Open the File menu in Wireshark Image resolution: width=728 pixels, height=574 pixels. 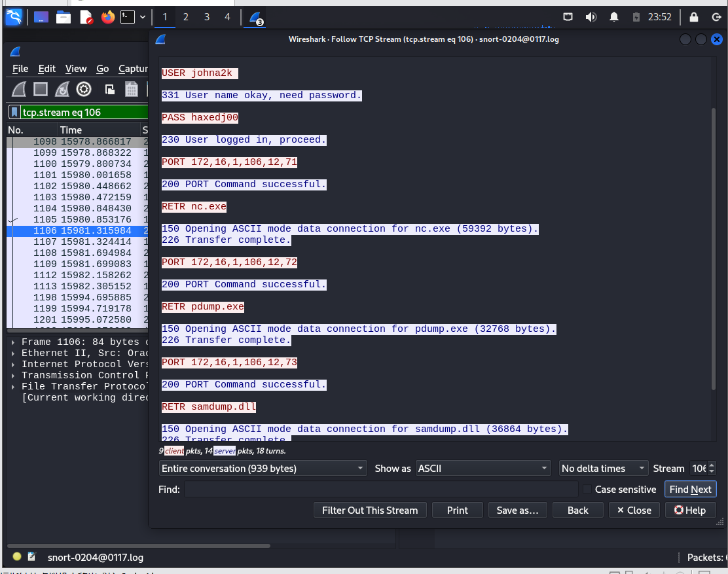point(20,69)
